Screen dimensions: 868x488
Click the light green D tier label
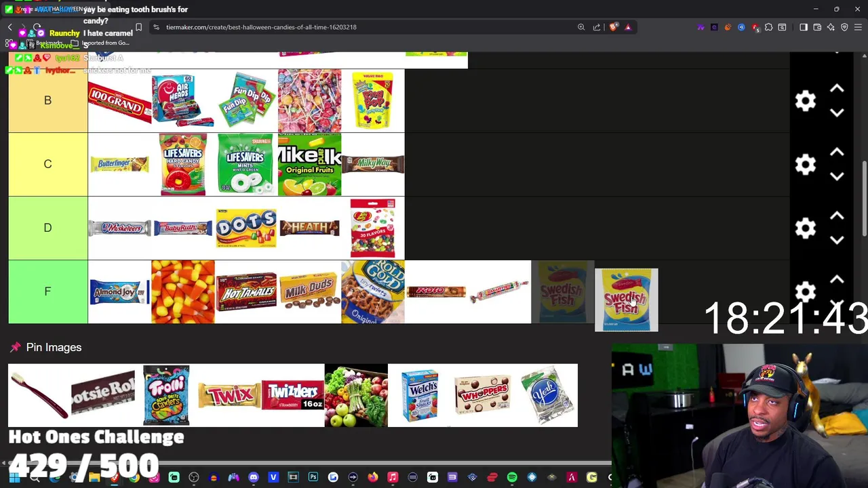(x=47, y=228)
